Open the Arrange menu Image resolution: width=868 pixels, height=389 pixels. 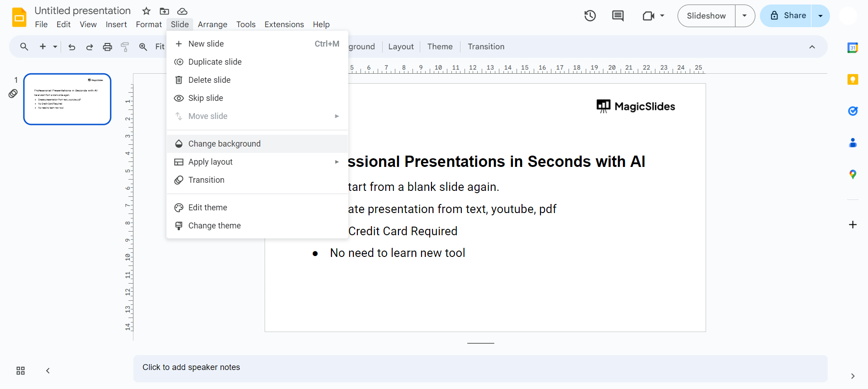(212, 24)
